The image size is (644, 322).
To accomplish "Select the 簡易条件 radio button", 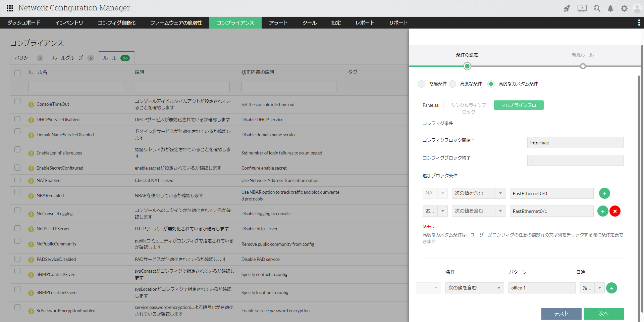I will pyautogui.click(x=422, y=84).
